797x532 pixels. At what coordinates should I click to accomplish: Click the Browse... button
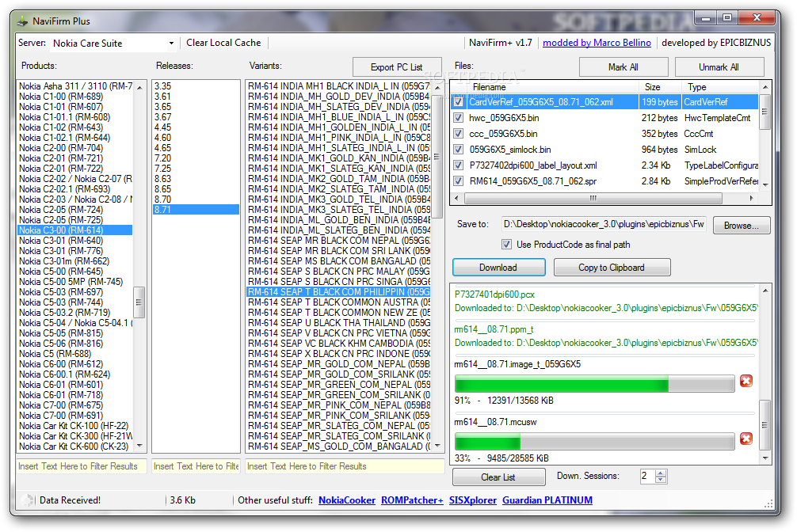pyautogui.click(x=741, y=226)
